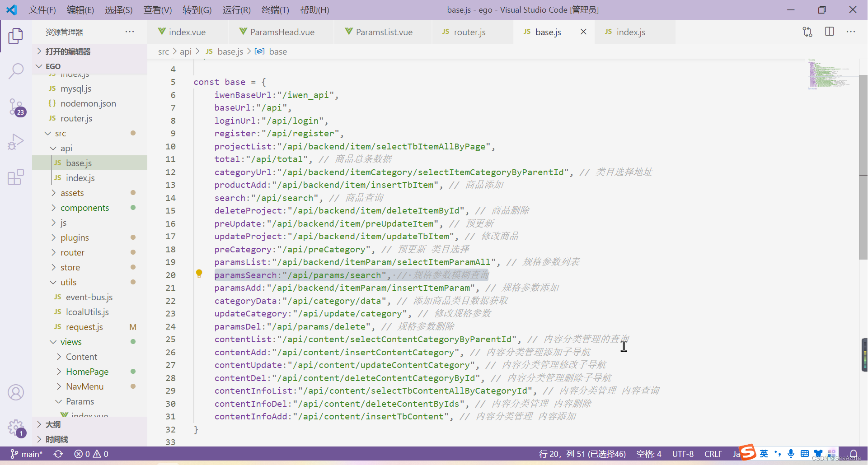Change encoding via UTF-8 status item
868x465 pixels.
(x=683, y=454)
